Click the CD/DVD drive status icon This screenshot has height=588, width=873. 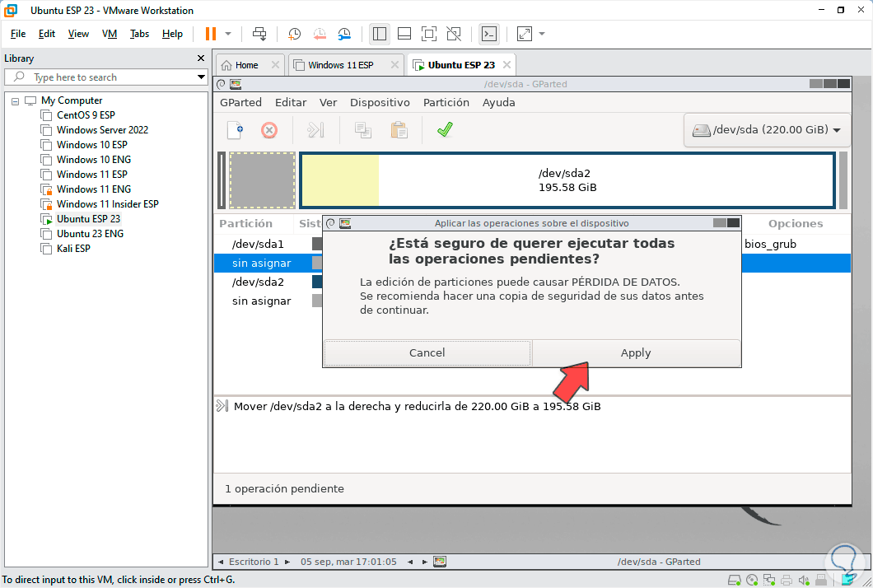coord(752,581)
